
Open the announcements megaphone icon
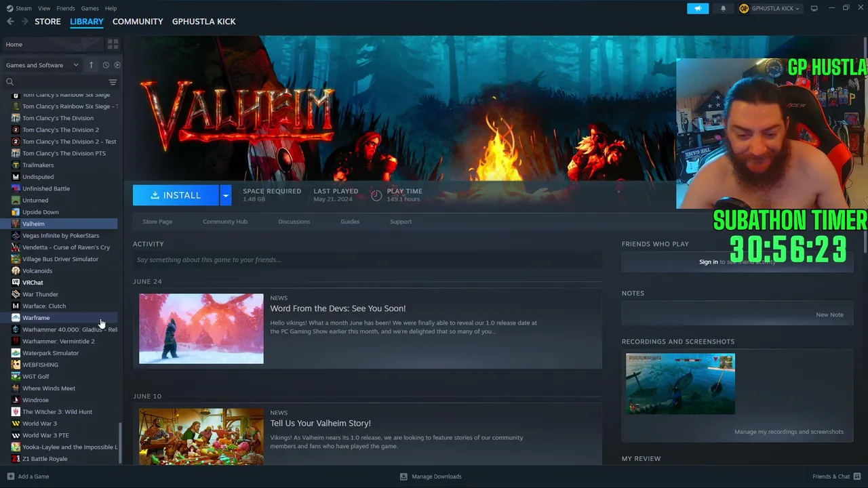(698, 8)
